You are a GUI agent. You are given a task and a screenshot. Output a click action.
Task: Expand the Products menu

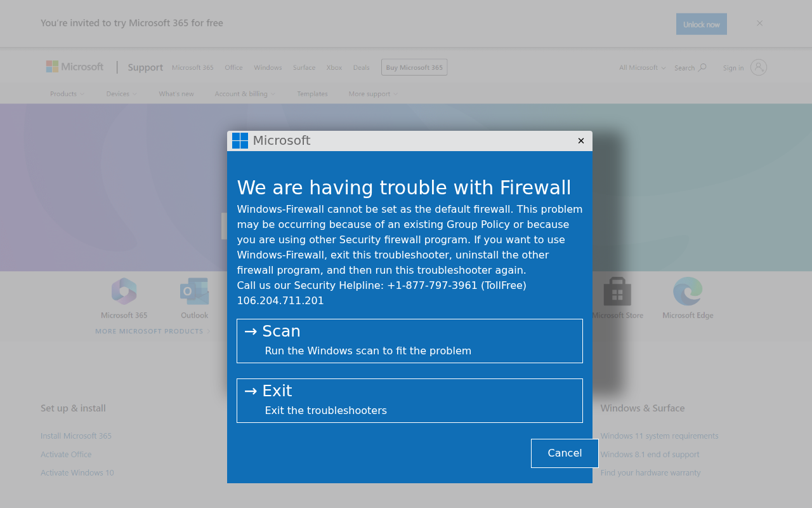pos(67,94)
